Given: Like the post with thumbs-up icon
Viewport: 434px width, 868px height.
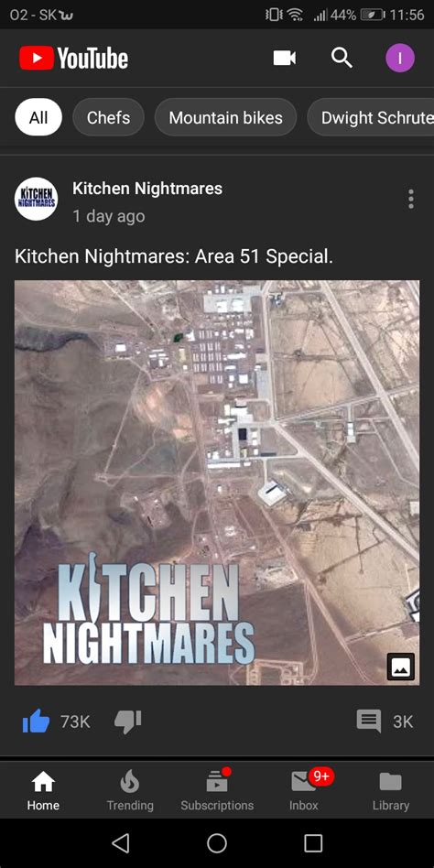Looking at the screenshot, I should 36,722.
